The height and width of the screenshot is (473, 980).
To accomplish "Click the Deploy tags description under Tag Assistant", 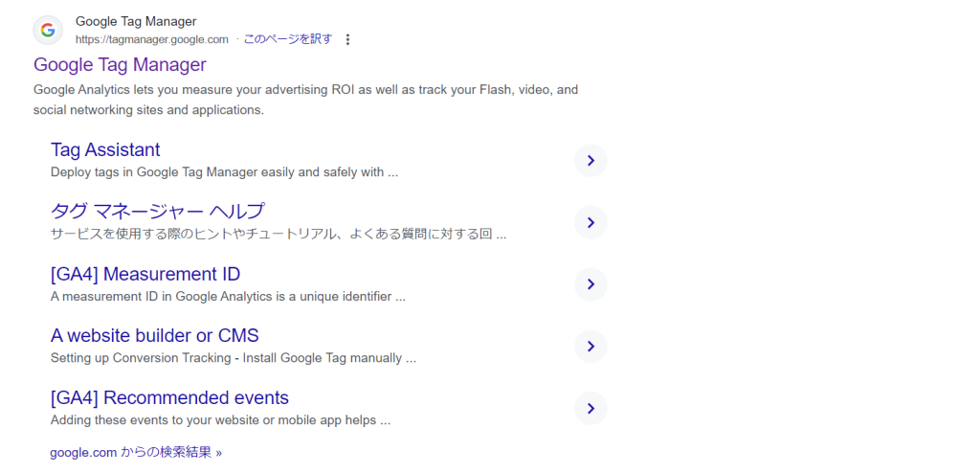I will point(224,172).
